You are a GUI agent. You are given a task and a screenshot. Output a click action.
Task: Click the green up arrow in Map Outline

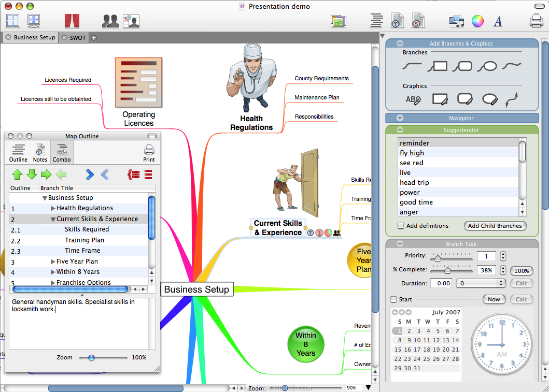click(x=17, y=174)
